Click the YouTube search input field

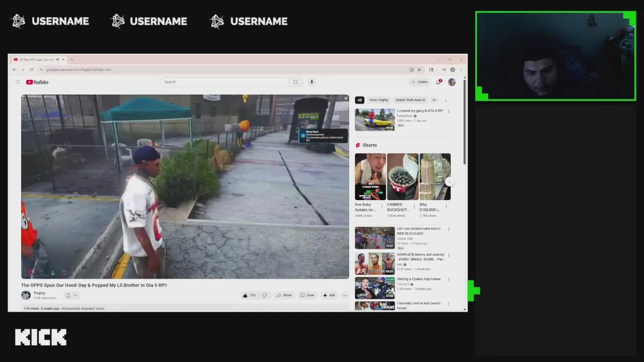pos(224,82)
